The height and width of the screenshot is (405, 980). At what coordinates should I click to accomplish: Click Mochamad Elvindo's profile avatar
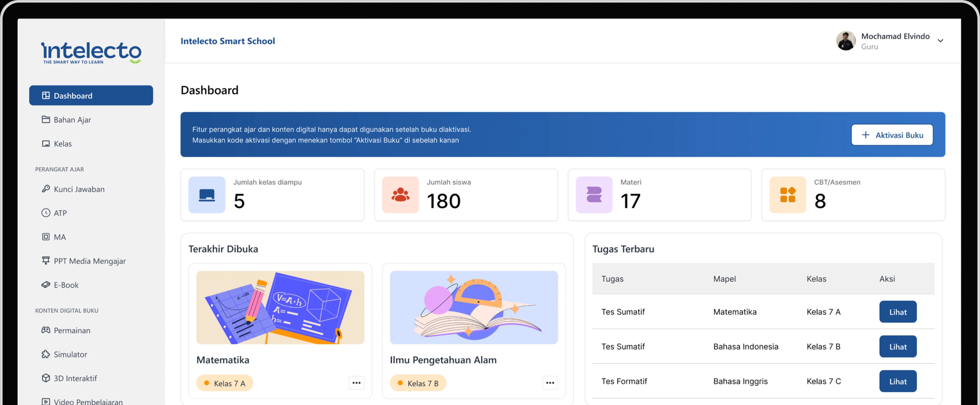846,41
